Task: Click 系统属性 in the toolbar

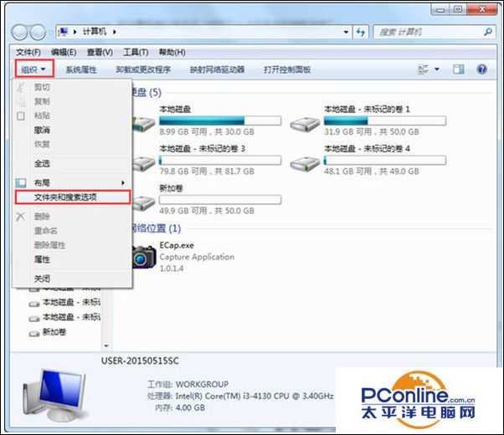Action: click(81, 69)
